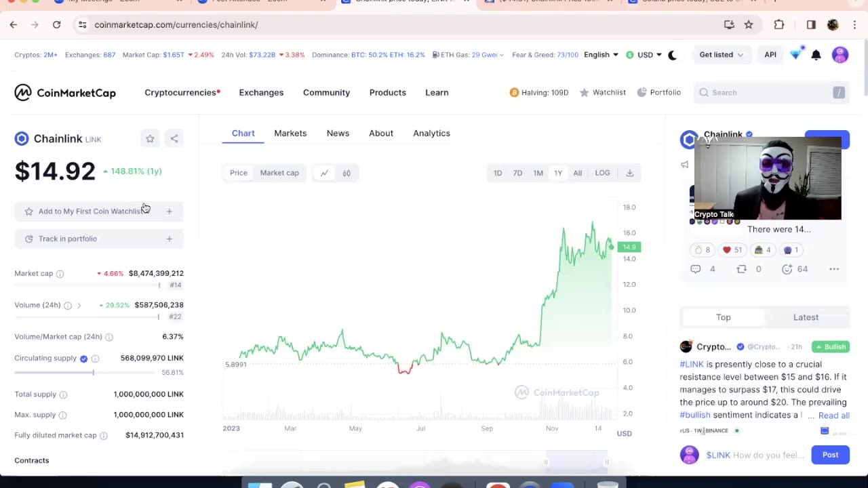Image resolution: width=868 pixels, height=488 pixels.
Task: Add Chainlink to favorites with star icon
Action: 150,139
